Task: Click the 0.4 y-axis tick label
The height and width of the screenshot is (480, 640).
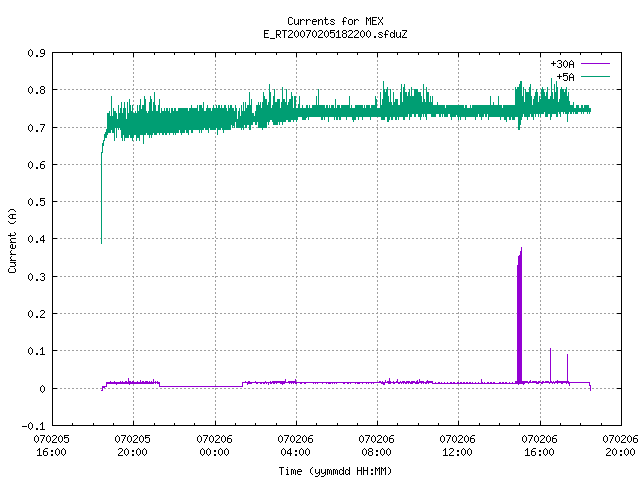Action: pos(36,239)
